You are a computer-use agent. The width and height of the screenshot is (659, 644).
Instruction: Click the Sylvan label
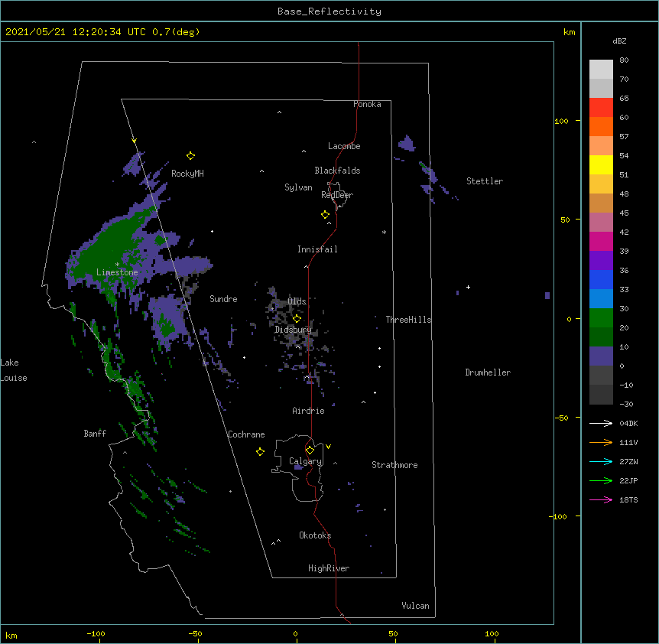[x=298, y=187]
